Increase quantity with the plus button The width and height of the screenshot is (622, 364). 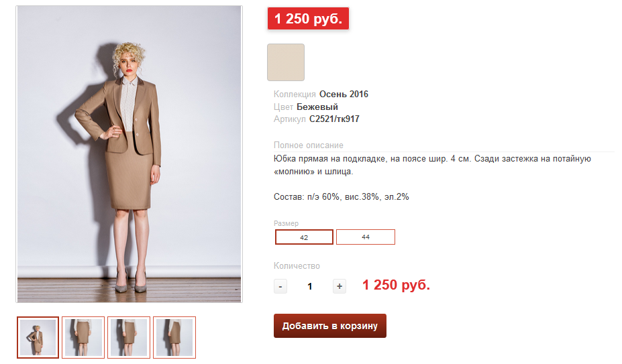point(340,286)
